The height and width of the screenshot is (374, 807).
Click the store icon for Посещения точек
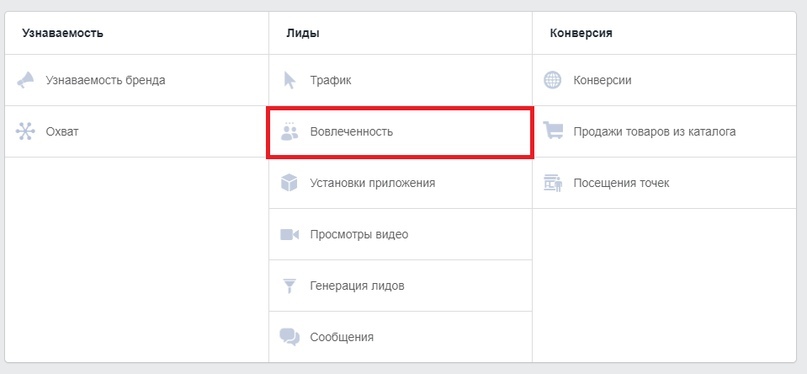pyautogui.click(x=553, y=183)
